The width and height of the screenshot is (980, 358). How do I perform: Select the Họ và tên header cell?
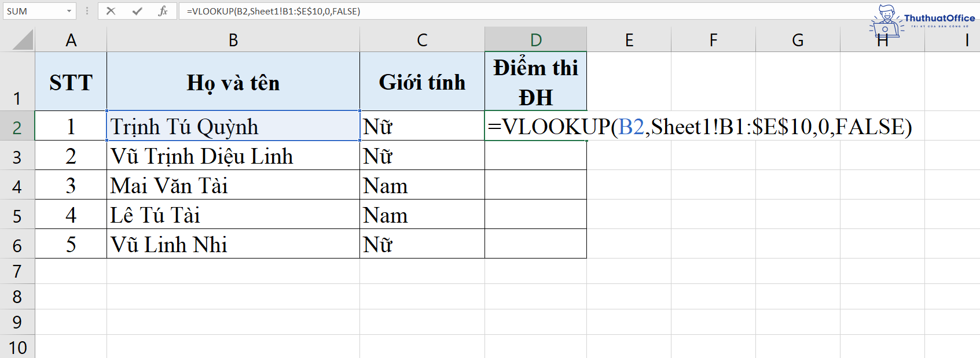pos(233,82)
